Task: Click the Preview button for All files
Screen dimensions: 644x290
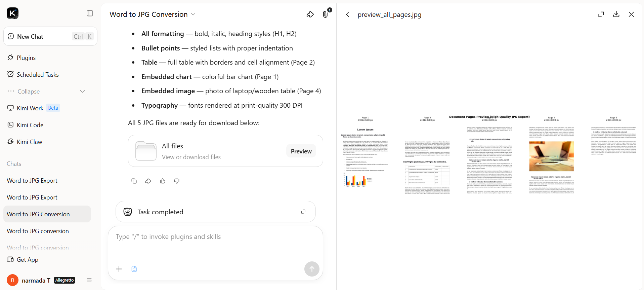Action: [301, 151]
